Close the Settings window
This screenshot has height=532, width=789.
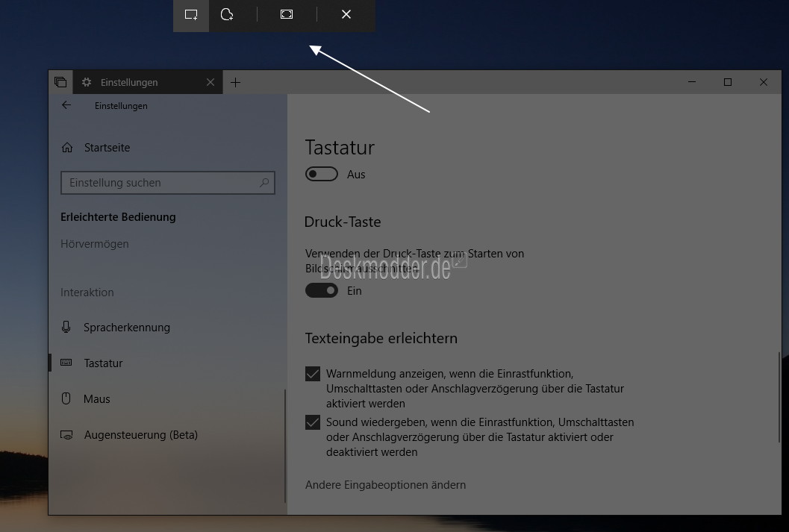(764, 82)
